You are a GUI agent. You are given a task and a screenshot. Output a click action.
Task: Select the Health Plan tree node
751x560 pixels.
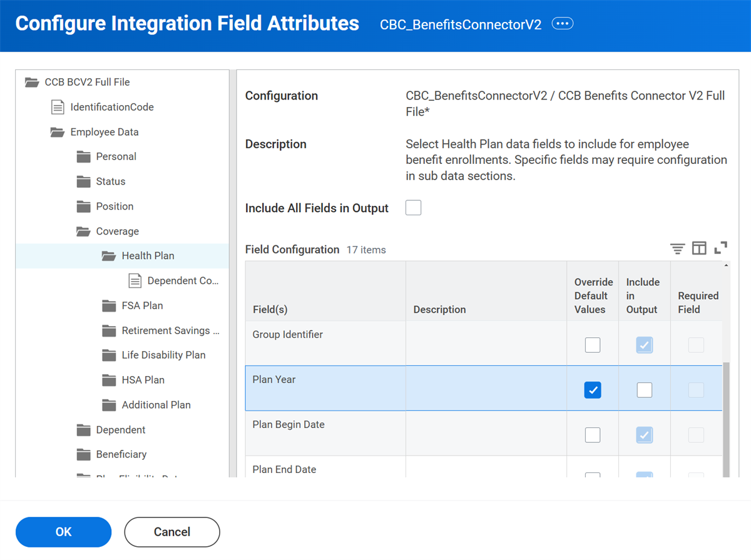coord(148,256)
